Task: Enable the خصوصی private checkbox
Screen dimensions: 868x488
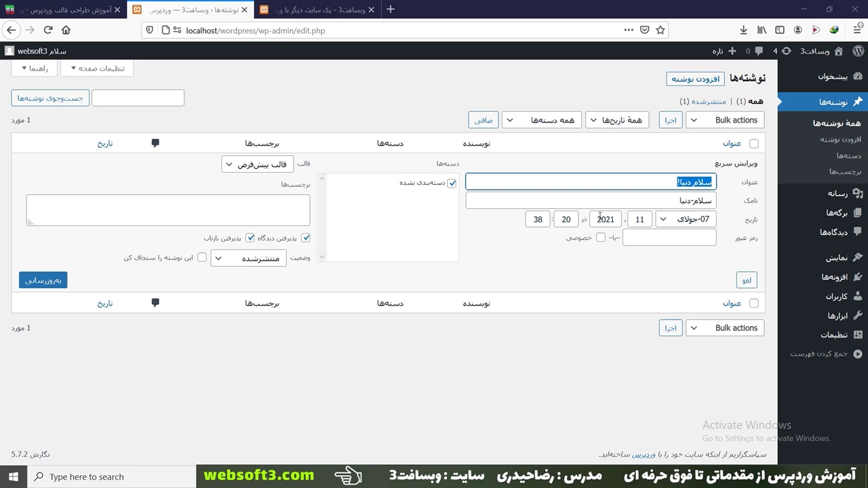Action: pyautogui.click(x=601, y=238)
